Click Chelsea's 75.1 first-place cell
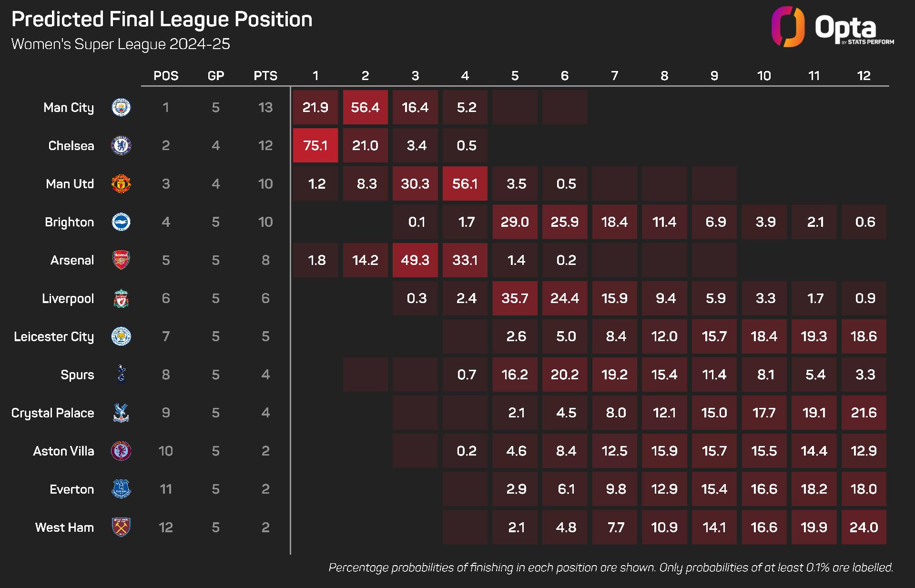This screenshot has height=588, width=915. pos(315,145)
